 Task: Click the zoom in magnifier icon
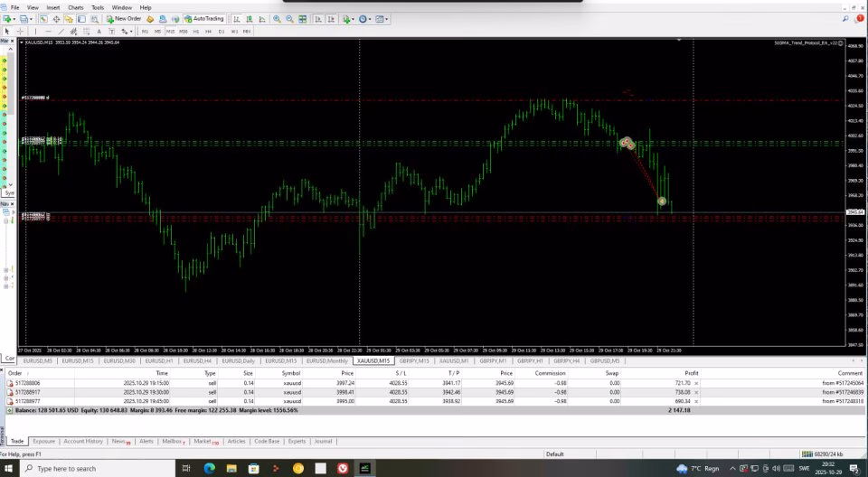[x=277, y=19]
